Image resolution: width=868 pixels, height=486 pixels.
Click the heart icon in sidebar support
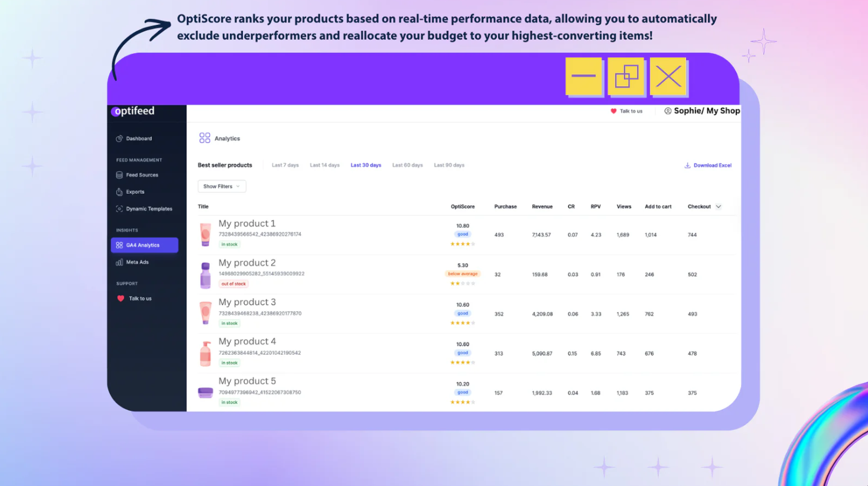click(x=121, y=299)
